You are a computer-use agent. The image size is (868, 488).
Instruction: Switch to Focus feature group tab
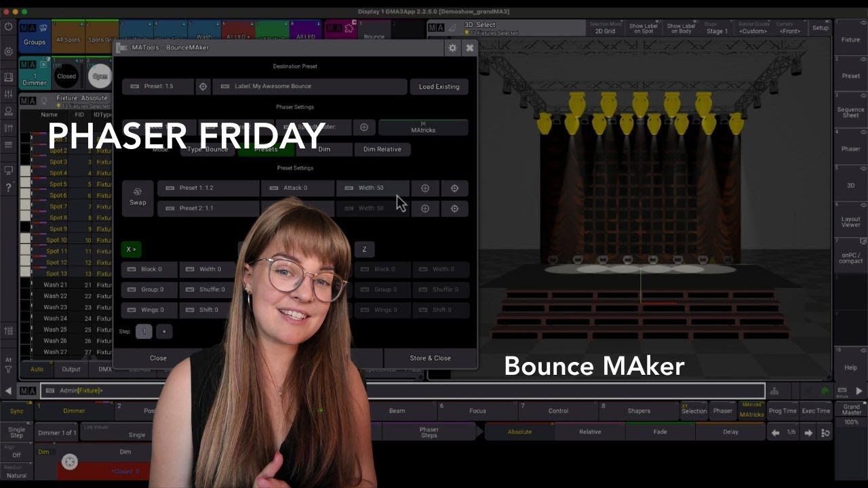point(477,411)
